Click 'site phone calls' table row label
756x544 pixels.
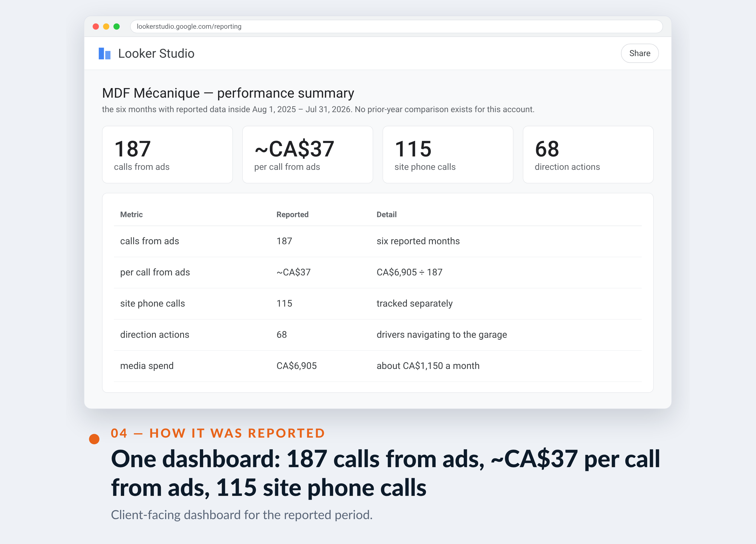click(x=152, y=304)
